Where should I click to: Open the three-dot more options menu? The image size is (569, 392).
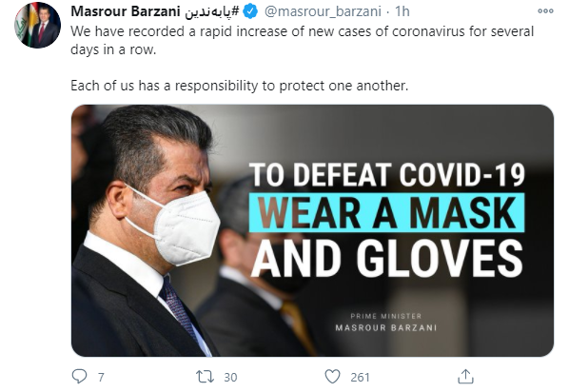[x=545, y=11]
